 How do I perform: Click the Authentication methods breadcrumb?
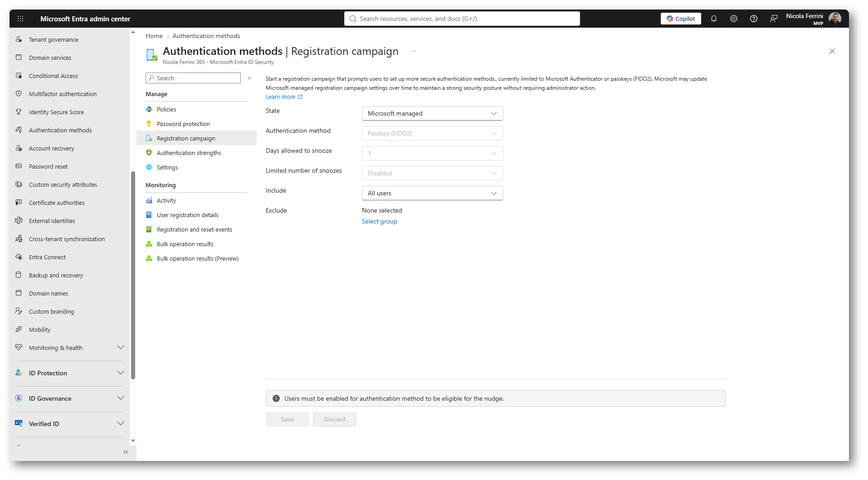(x=206, y=36)
